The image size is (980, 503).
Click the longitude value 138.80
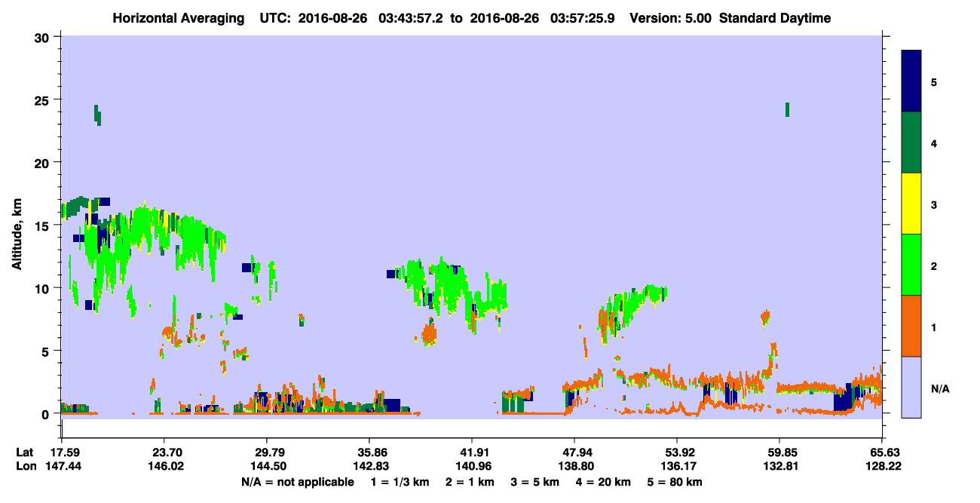point(574,467)
